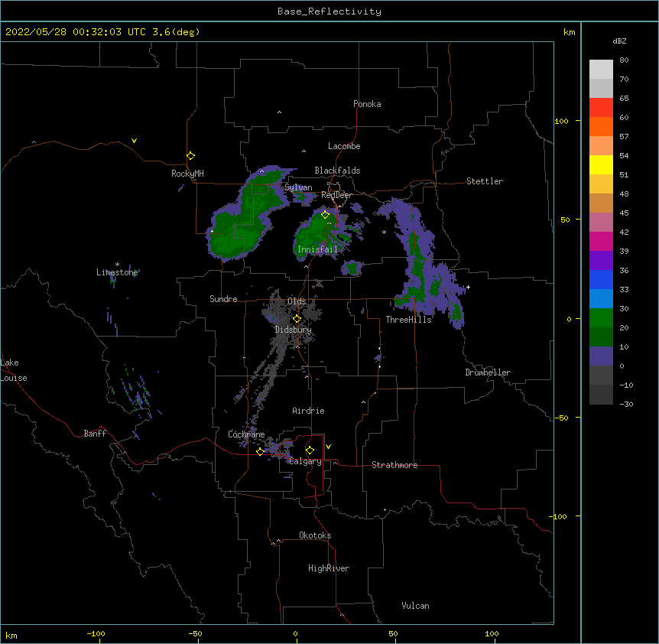The width and height of the screenshot is (659, 644).
Task: Click the Innisfail city label
Action: (317, 249)
